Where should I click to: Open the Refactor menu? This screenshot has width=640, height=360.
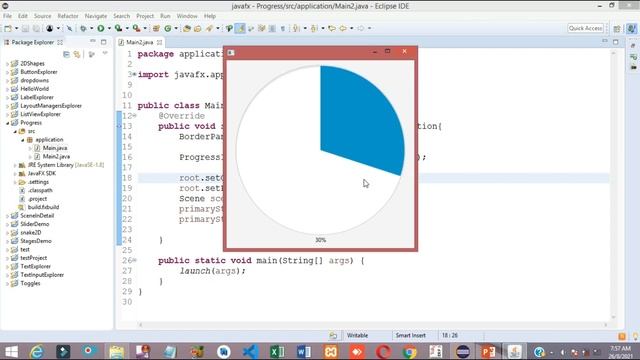coord(68,16)
